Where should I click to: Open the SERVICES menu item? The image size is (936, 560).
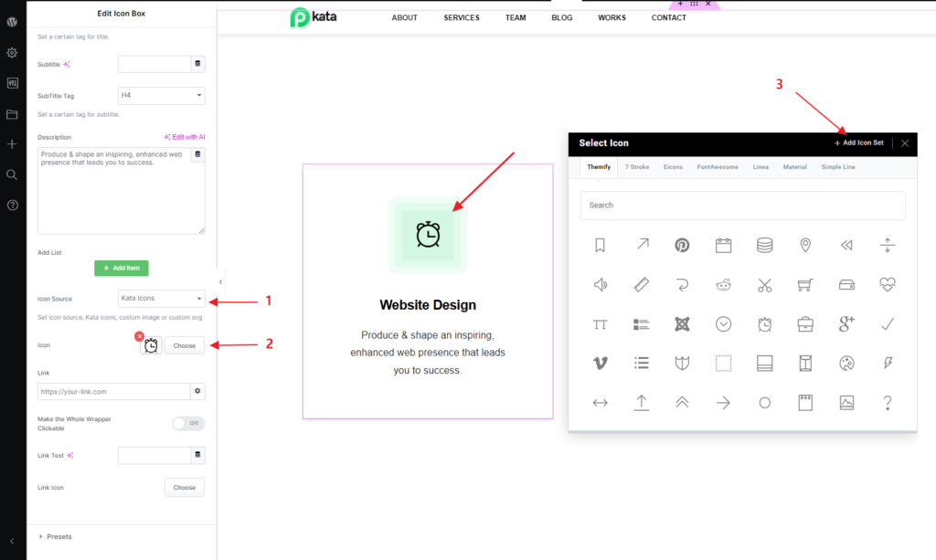461,17
